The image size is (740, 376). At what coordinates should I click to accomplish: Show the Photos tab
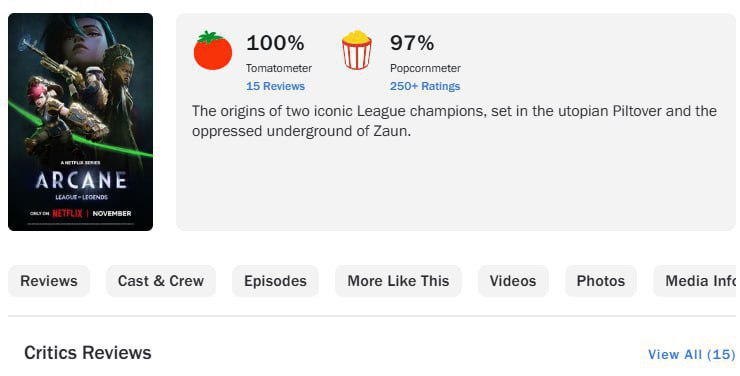601,281
